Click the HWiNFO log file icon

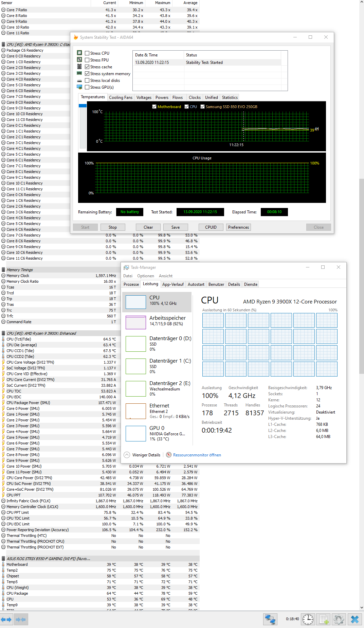(x=324, y=620)
